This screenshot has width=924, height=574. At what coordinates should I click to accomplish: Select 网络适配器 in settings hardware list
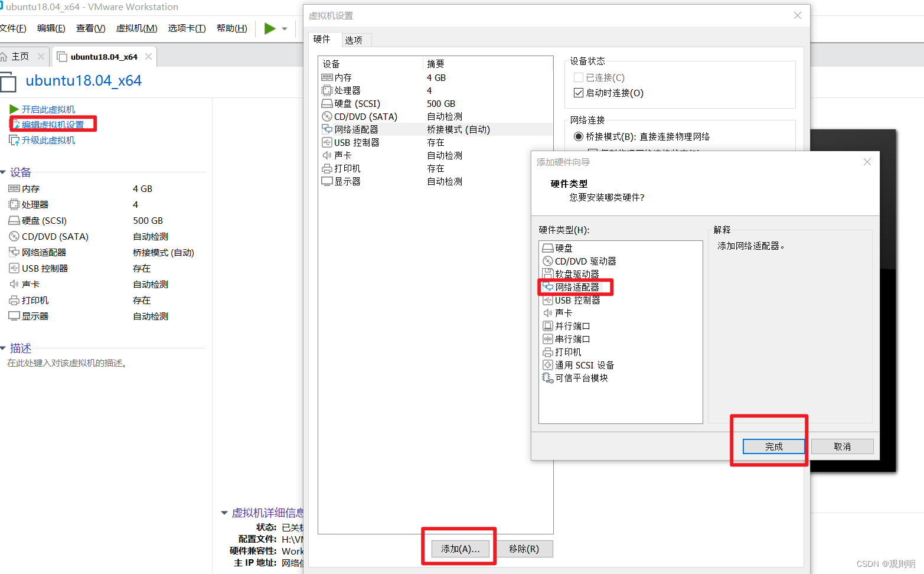coord(436,129)
